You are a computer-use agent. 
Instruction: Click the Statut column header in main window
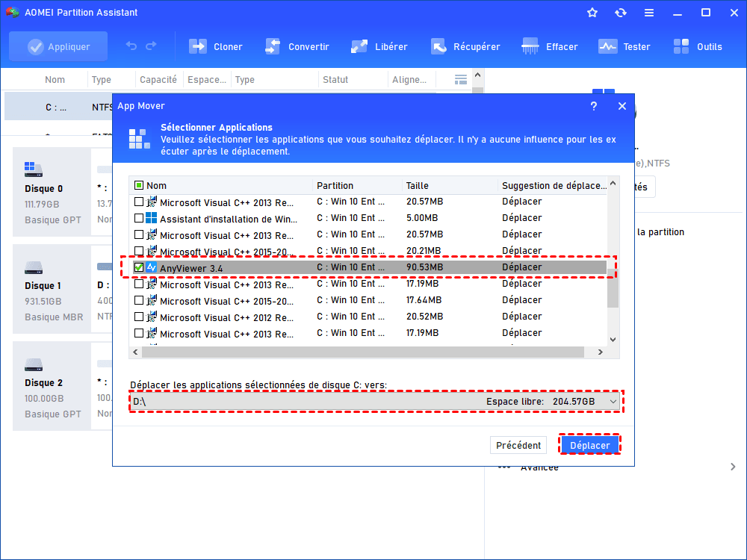tap(335, 80)
